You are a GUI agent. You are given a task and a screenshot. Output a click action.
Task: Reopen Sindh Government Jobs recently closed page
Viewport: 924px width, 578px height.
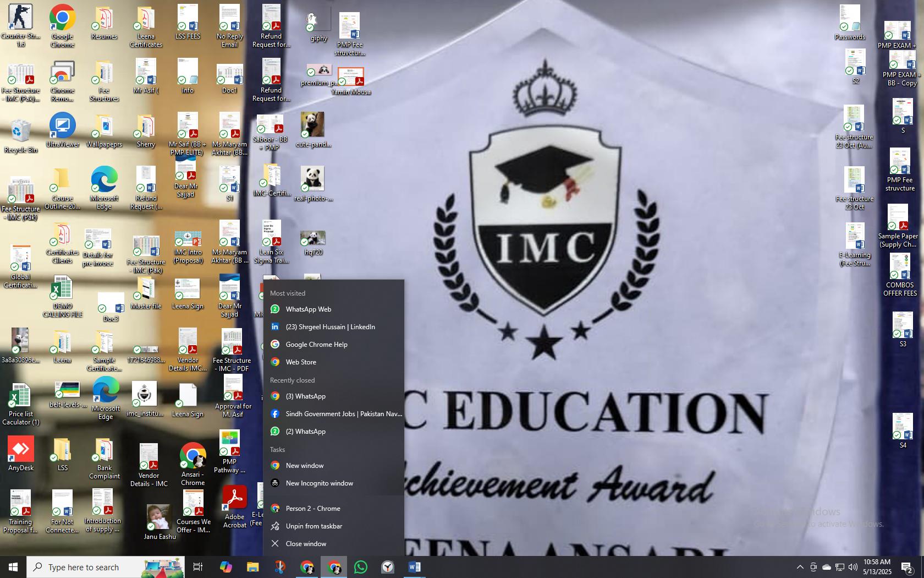coord(334,414)
